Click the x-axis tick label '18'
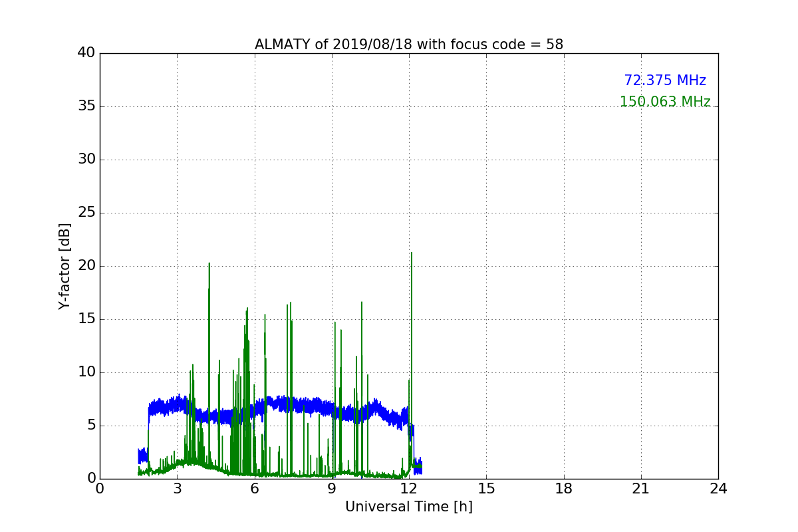Viewport: 798px width, 532px height. click(564, 489)
